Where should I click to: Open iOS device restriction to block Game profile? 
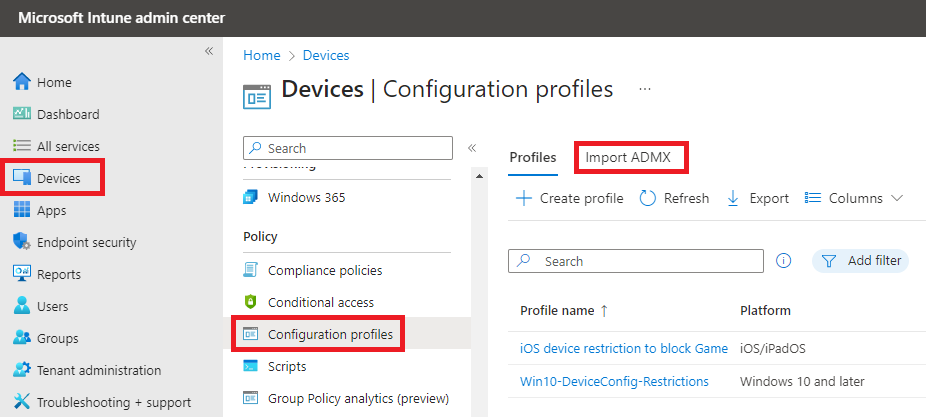pos(624,348)
